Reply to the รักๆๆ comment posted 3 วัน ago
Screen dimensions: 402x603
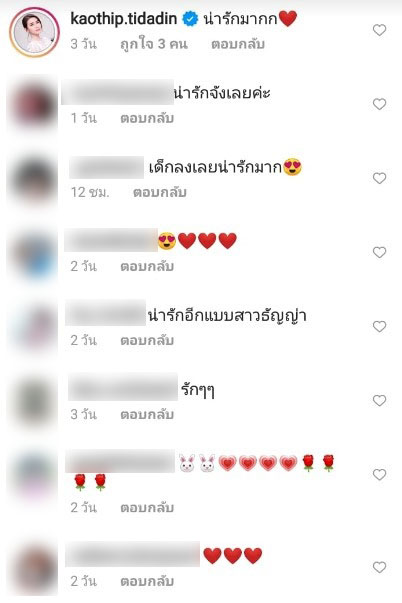[147, 414]
